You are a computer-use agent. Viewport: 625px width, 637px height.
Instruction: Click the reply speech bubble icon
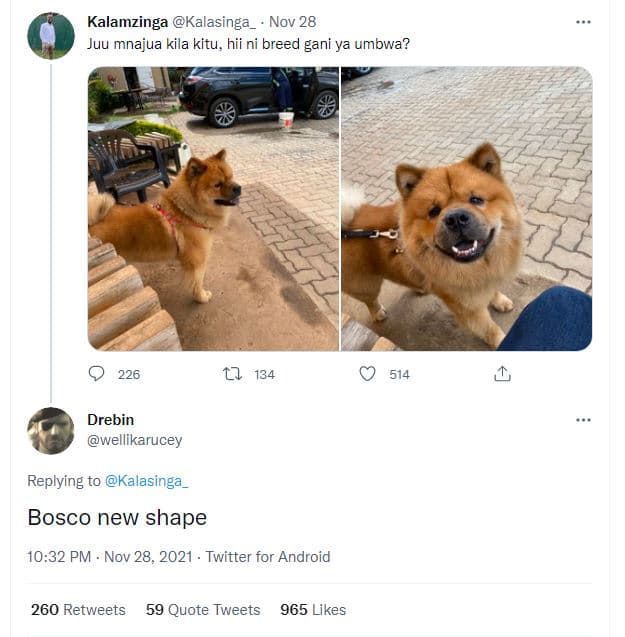(x=97, y=374)
